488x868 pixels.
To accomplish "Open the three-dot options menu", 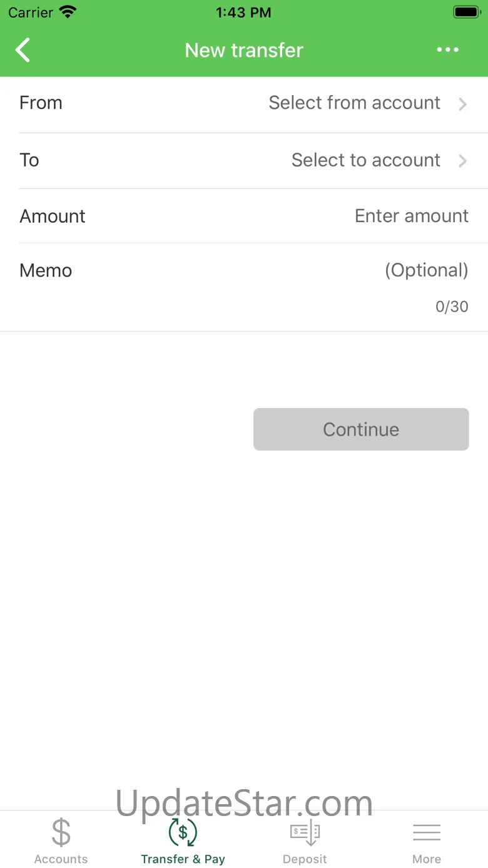I will tap(448, 50).
